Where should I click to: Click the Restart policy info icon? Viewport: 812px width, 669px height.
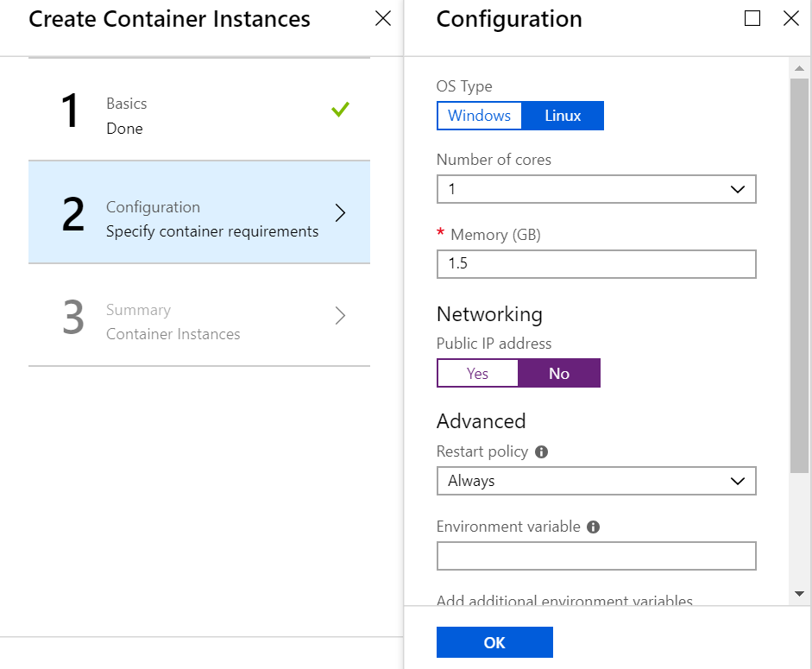coord(542,451)
